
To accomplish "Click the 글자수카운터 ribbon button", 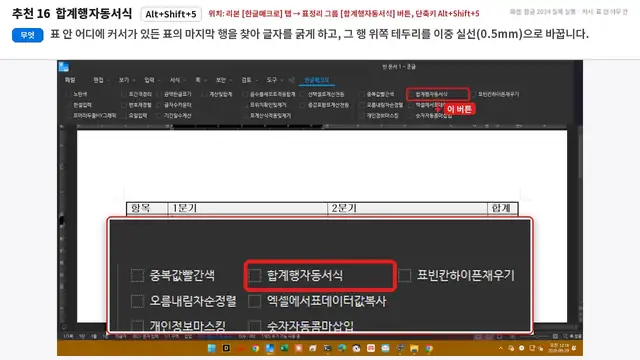I will (x=174, y=105).
